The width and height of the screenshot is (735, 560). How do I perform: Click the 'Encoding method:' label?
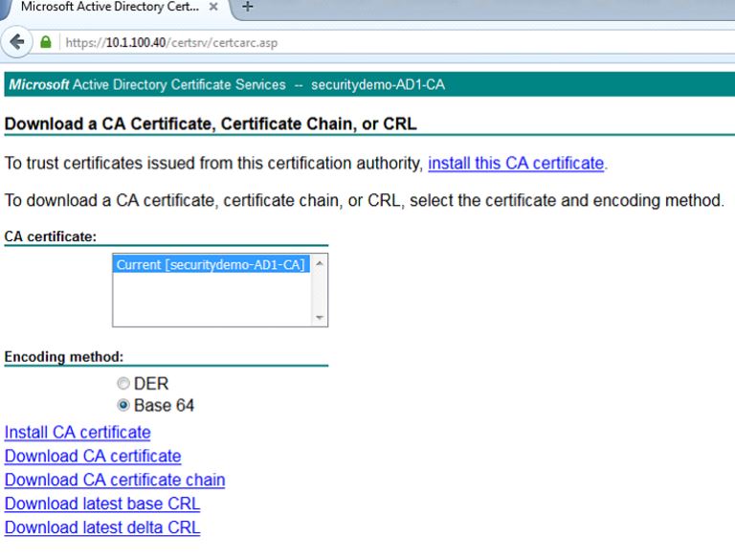[64, 357]
